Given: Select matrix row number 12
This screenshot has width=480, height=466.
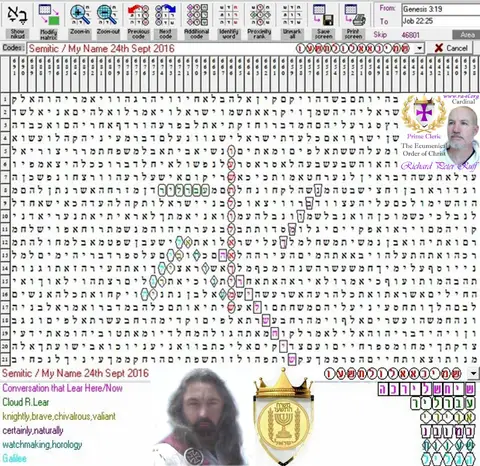Looking at the screenshot, I should 5,242.
